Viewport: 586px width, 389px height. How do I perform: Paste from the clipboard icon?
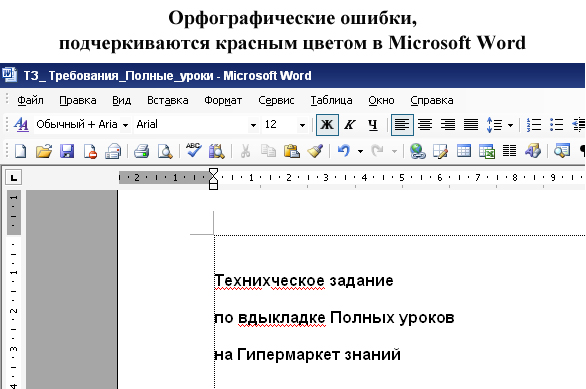point(292,151)
